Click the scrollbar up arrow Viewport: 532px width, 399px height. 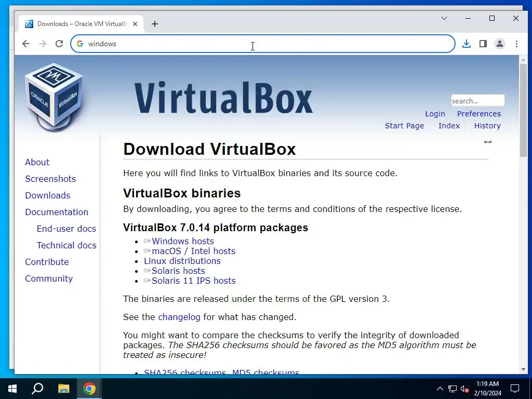tap(523, 59)
